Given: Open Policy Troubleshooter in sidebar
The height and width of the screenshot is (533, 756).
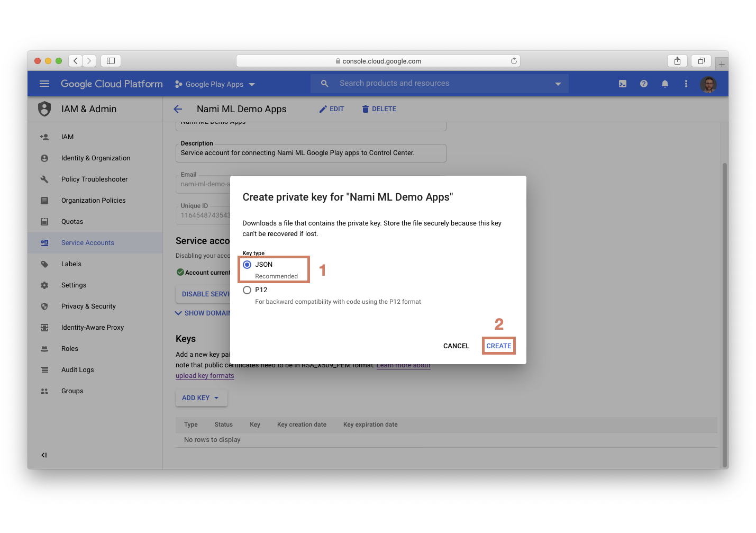Looking at the screenshot, I should (x=95, y=179).
